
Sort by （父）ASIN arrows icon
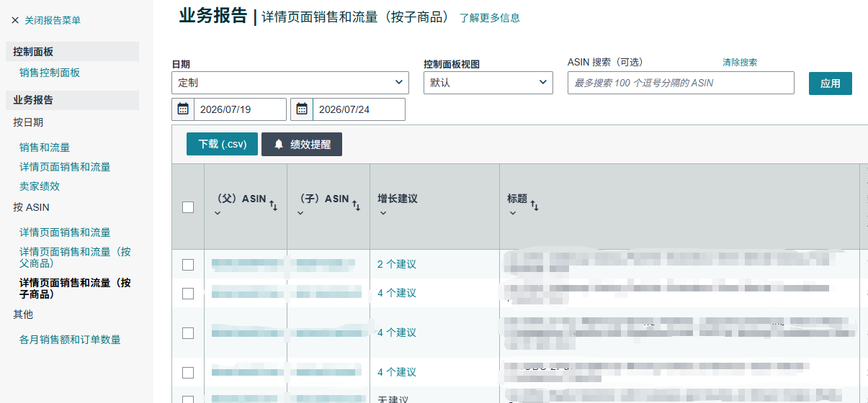(x=274, y=206)
